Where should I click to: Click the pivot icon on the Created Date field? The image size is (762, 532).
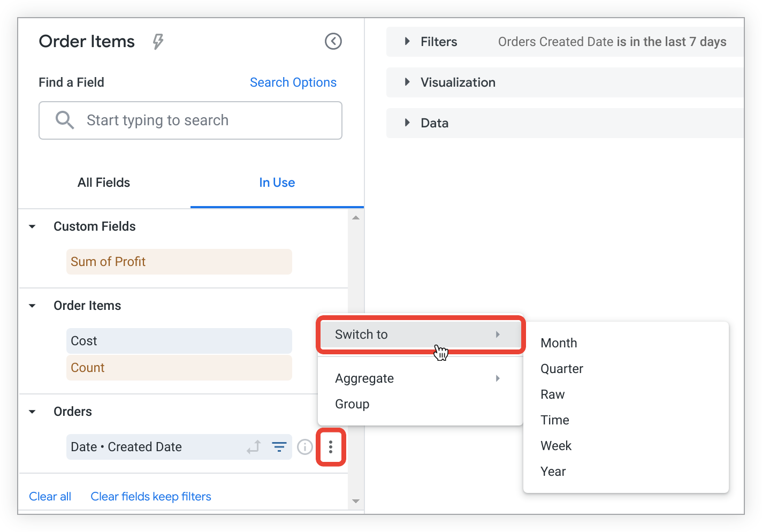[x=253, y=446]
